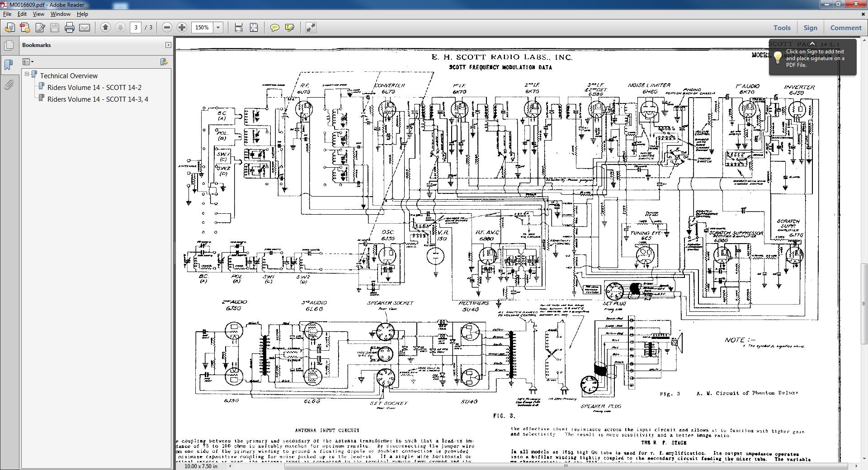Image resolution: width=868 pixels, height=470 pixels.
Task: Save the file with floppy icon
Action: (x=55, y=28)
